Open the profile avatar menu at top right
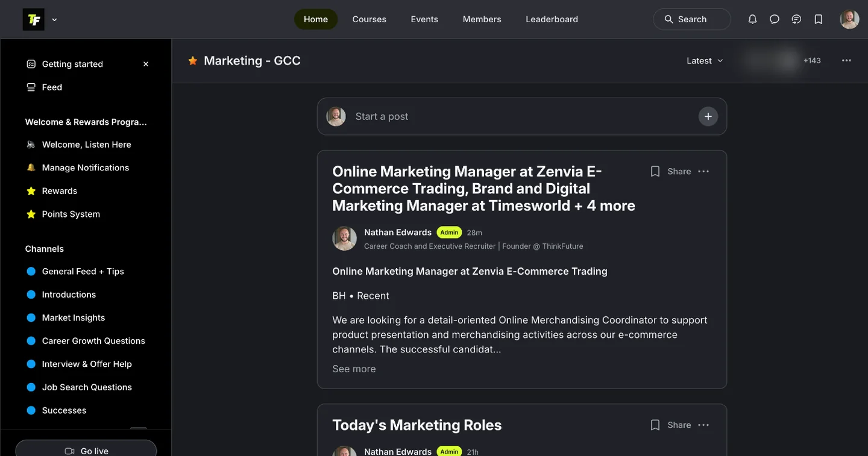The image size is (868, 456). pos(850,19)
